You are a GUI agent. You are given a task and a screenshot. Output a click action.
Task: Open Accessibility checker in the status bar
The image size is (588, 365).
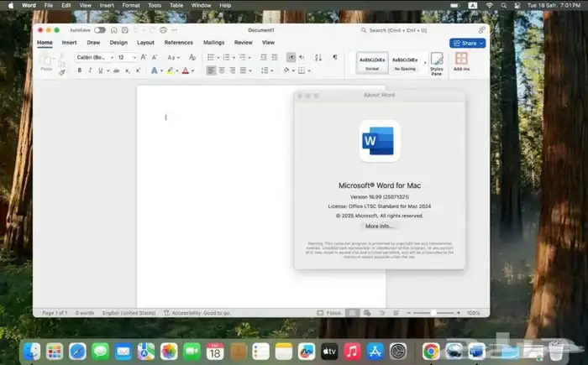[x=197, y=313]
